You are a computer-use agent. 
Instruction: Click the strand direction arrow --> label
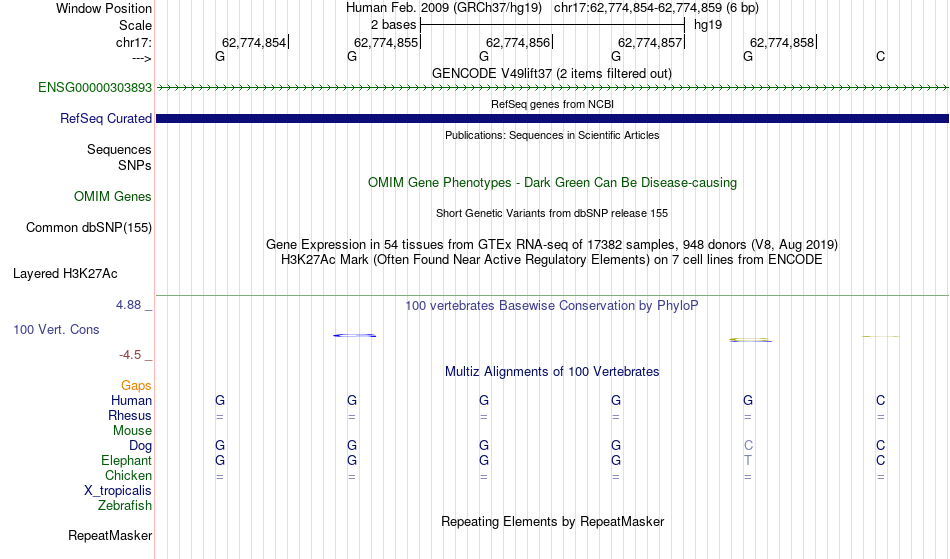142,58
